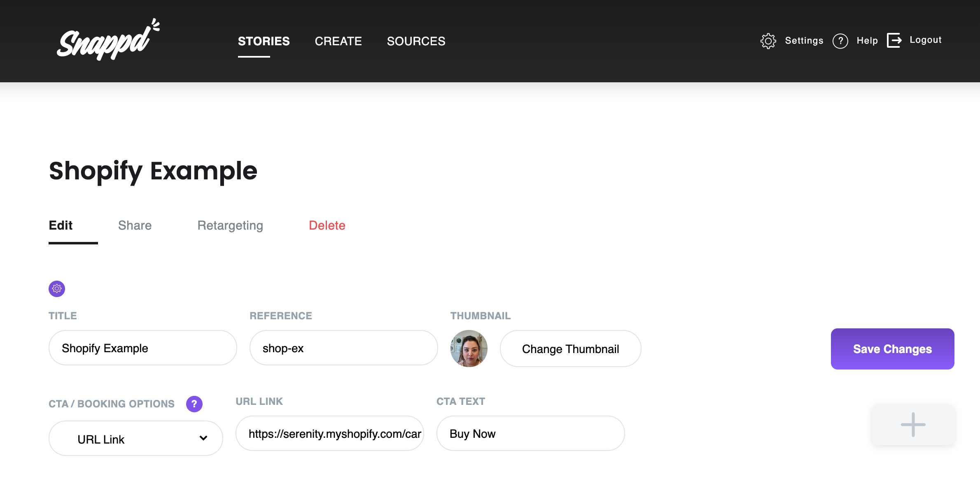This screenshot has width=980, height=488.
Task: Select the Edit tab
Action: [61, 225]
